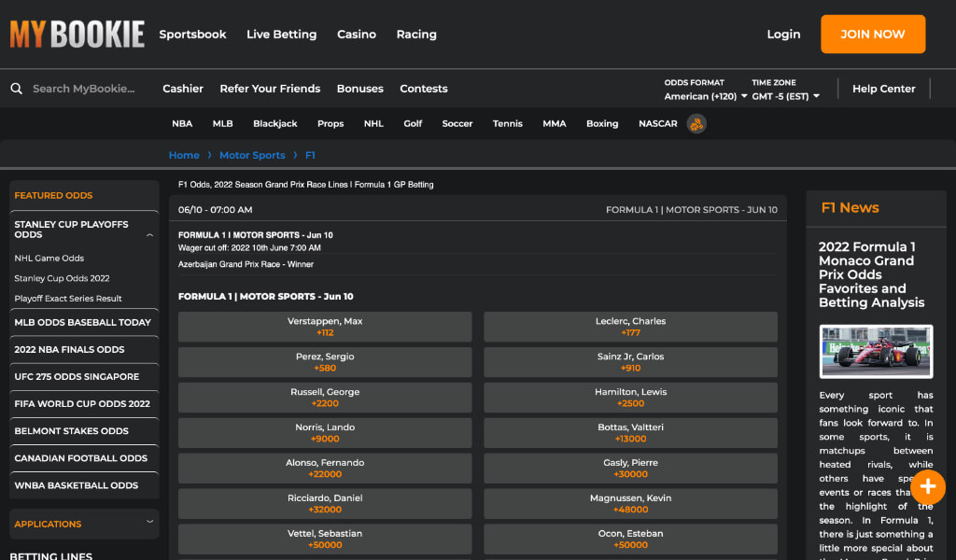Select Soccer in sports bar
The width and height of the screenshot is (956, 560).
[x=457, y=124]
